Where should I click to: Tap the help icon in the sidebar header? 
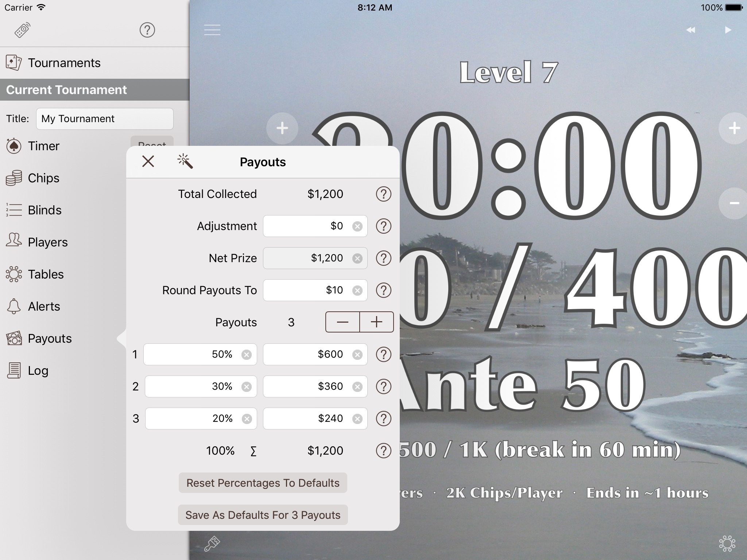coord(147,30)
